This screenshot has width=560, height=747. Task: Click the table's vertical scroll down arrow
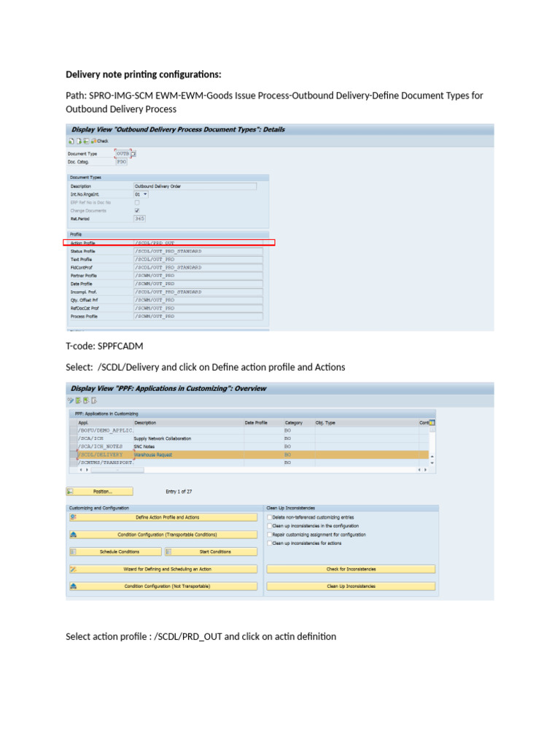tap(432, 463)
